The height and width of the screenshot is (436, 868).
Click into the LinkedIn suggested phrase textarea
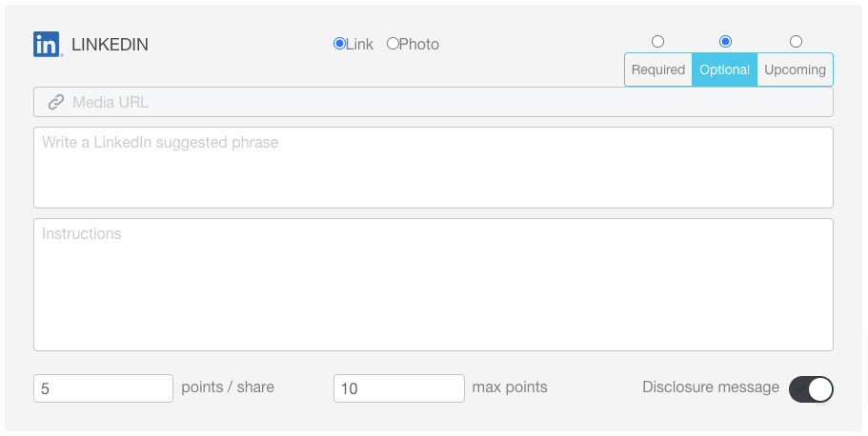(434, 168)
